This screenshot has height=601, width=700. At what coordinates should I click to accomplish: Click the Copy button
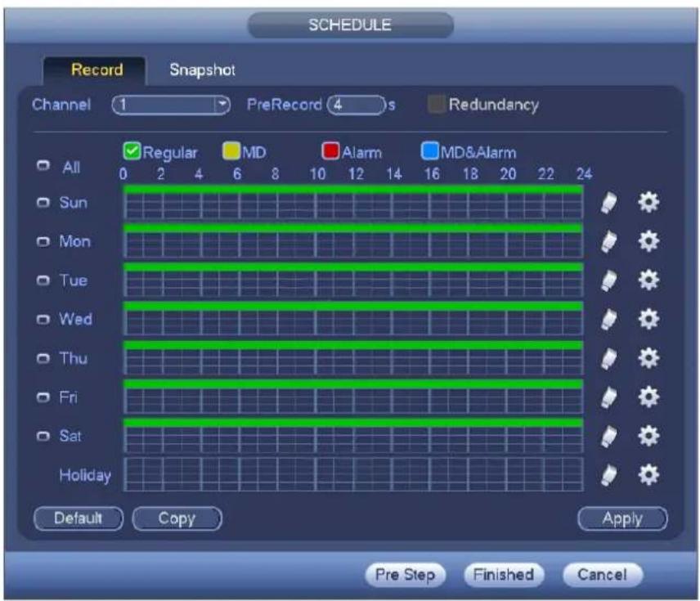point(177,518)
